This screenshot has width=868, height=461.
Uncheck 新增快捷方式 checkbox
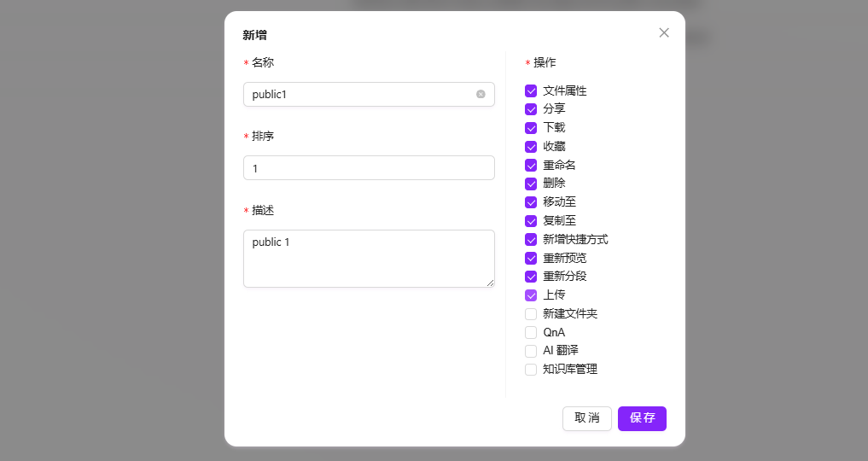(531, 240)
